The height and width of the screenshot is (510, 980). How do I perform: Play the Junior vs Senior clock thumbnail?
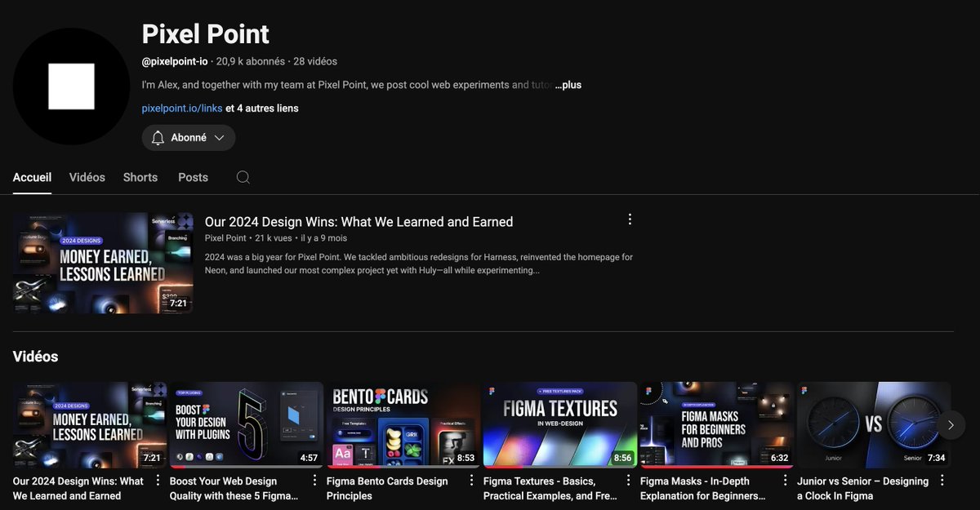tap(874, 425)
